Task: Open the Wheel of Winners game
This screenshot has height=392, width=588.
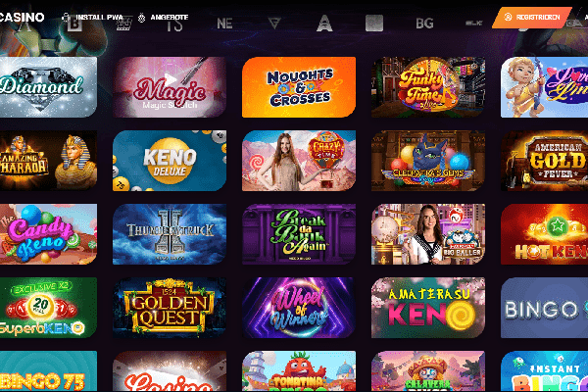Action: (x=299, y=308)
